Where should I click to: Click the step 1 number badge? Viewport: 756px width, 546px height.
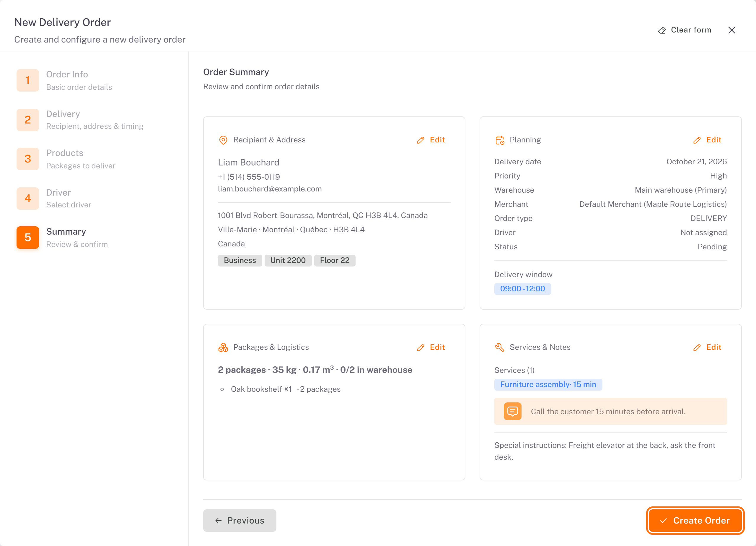(28, 80)
